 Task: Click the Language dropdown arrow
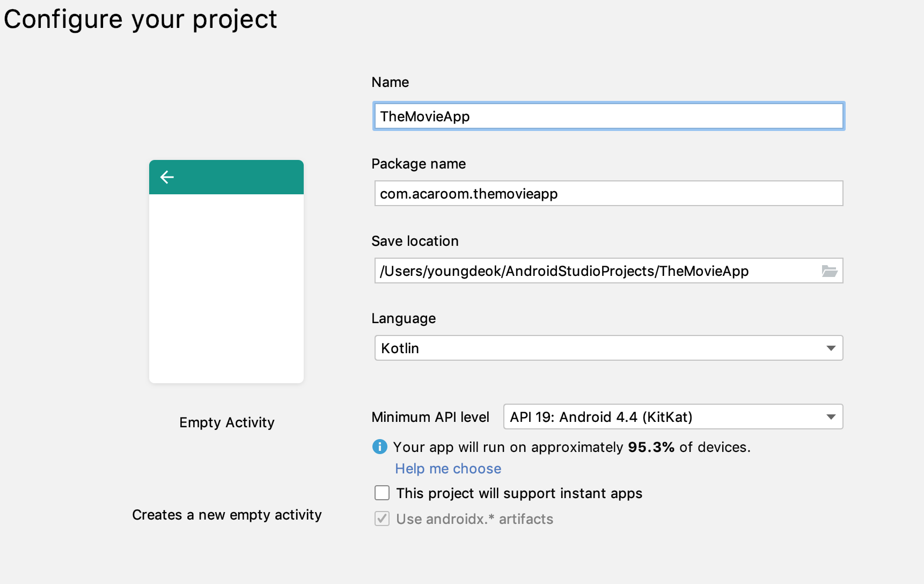click(831, 348)
